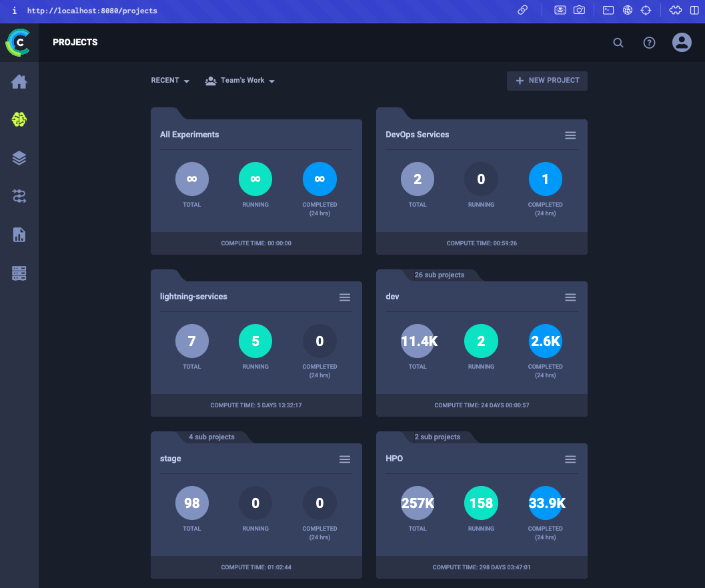The image size is (705, 588).
Task: Open the Home dashboard icon in sidebar
Action: pyautogui.click(x=19, y=82)
